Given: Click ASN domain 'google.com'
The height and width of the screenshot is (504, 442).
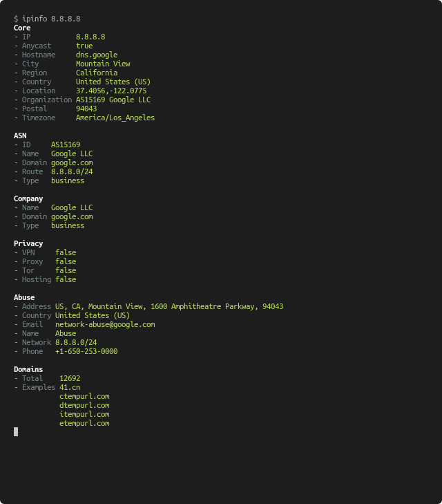Looking at the screenshot, I should click(x=72, y=163).
